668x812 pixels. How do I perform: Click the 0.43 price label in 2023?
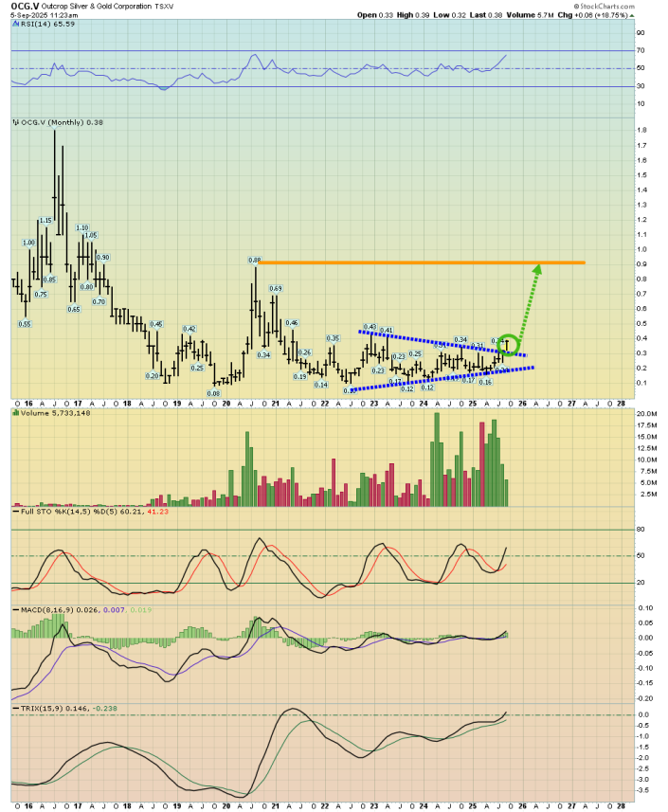click(370, 327)
